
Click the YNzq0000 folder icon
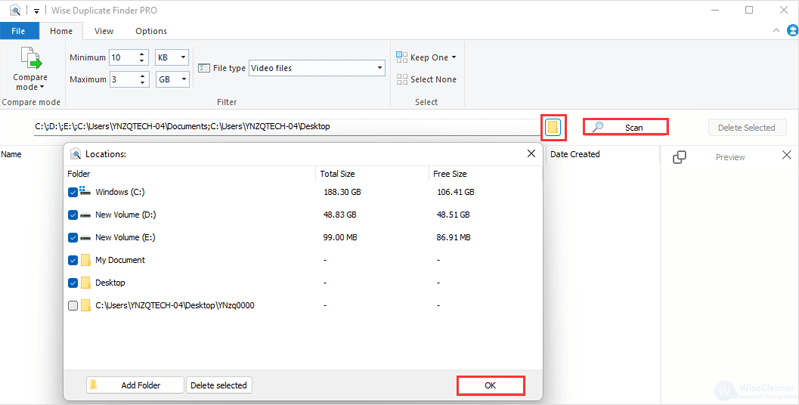coord(86,306)
